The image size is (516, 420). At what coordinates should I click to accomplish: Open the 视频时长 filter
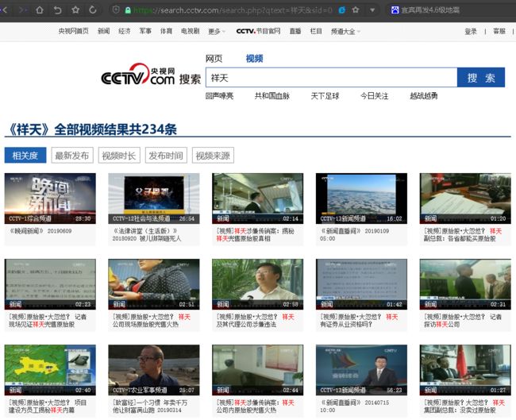pos(119,156)
